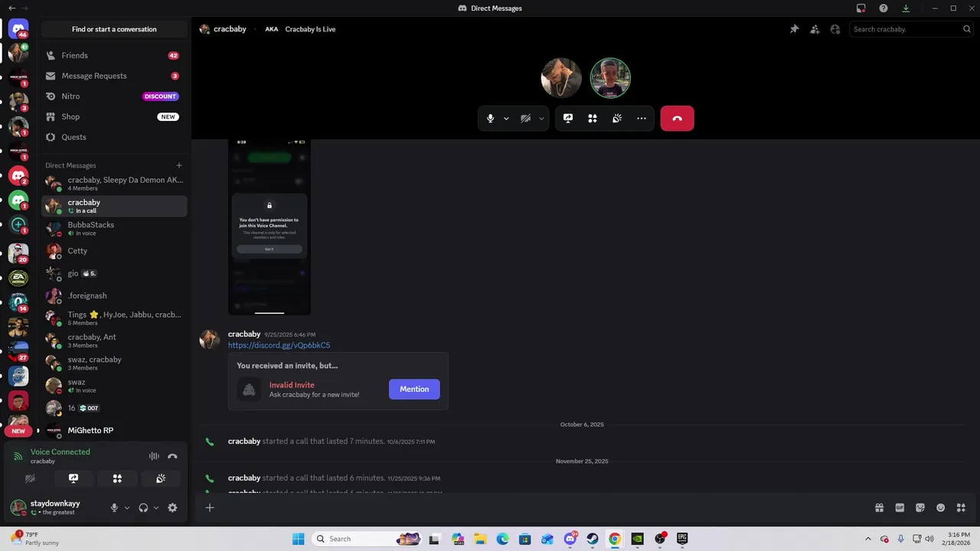Click Voice Connected status text
The width and height of the screenshot is (980, 551).
60,452
